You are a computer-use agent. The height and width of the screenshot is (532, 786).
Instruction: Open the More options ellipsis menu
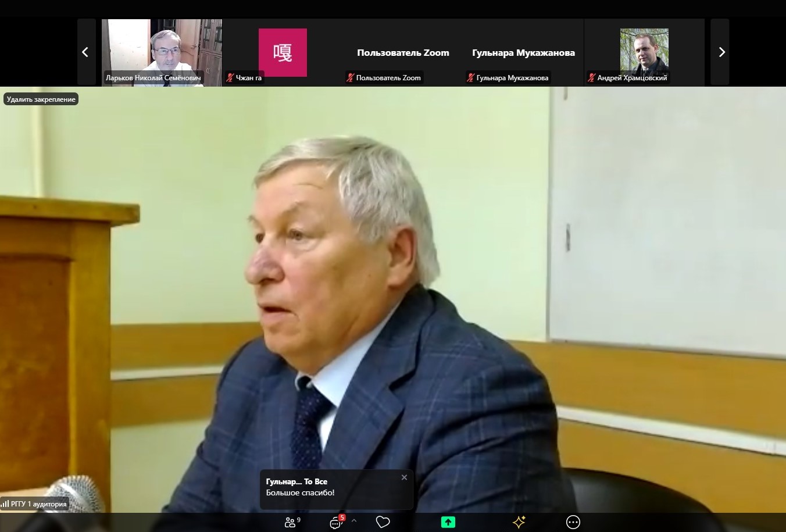pyautogui.click(x=573, y=522)
